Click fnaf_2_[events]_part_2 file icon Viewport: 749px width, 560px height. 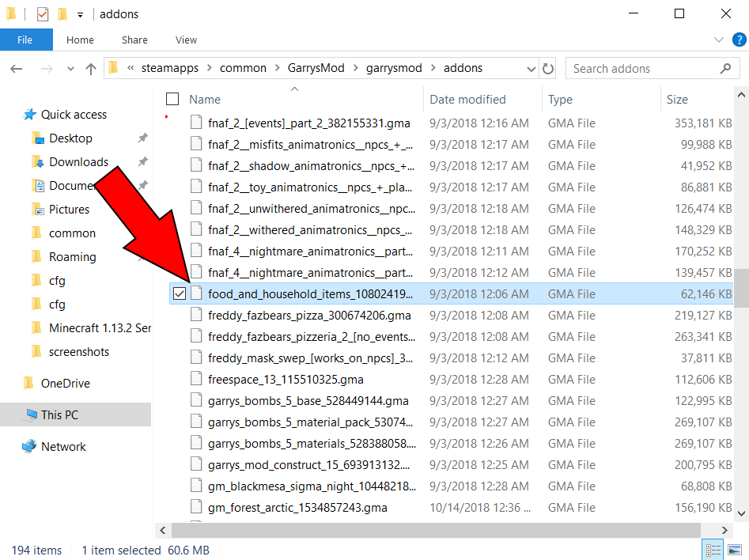(196, 123)
